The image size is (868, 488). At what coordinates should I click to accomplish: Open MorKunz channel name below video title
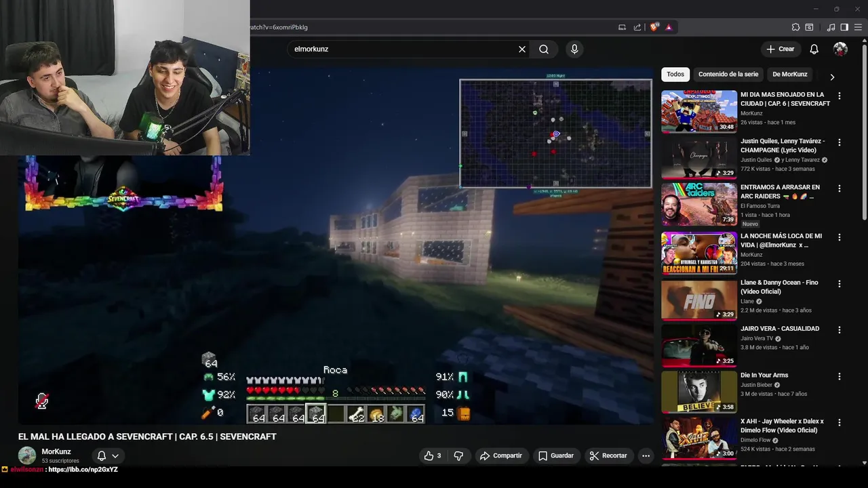pyautogui.click(x=56, y=451)
